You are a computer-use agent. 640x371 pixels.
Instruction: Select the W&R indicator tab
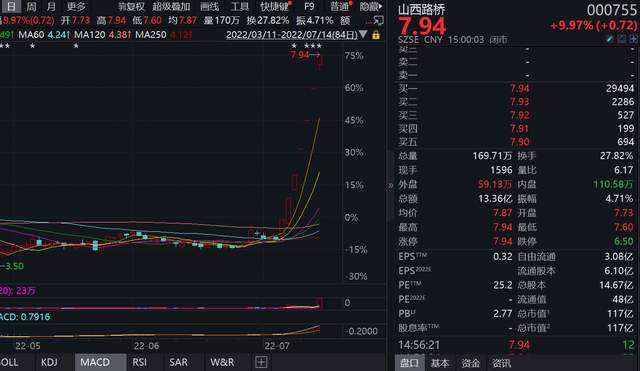[222, 362]
